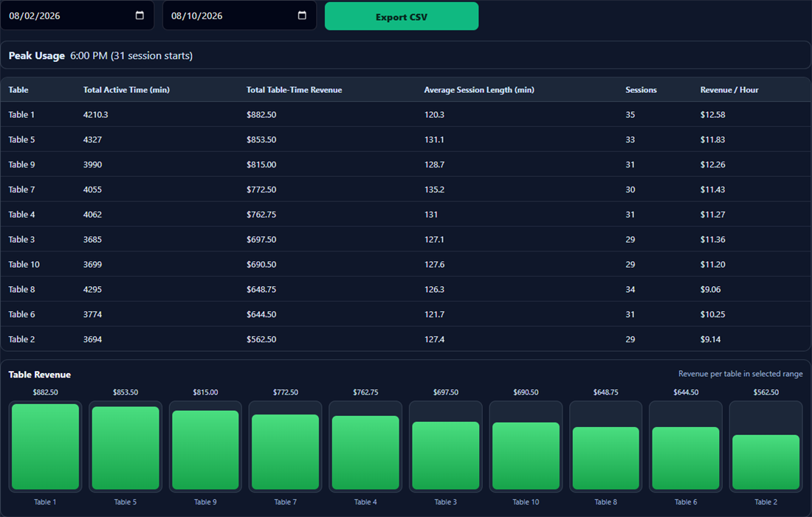The image size is (812, 517).
Task: Click the Table 10 label under chart
Action: 526,502
